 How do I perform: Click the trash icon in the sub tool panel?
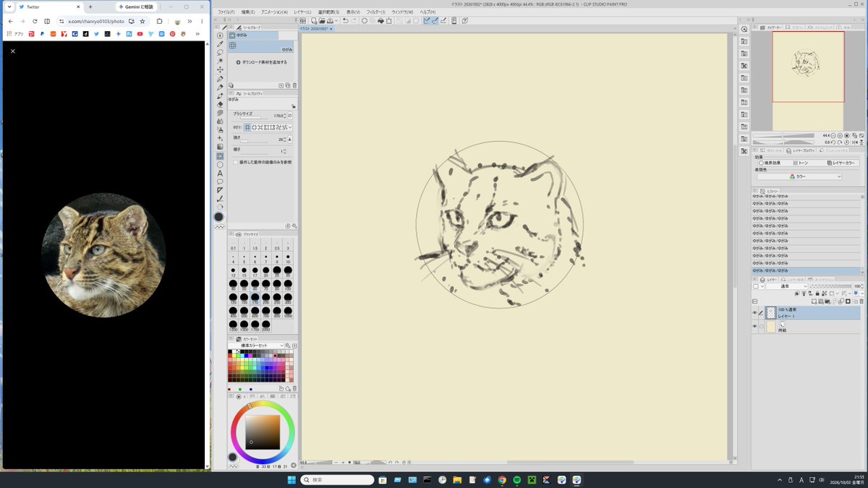294,85
